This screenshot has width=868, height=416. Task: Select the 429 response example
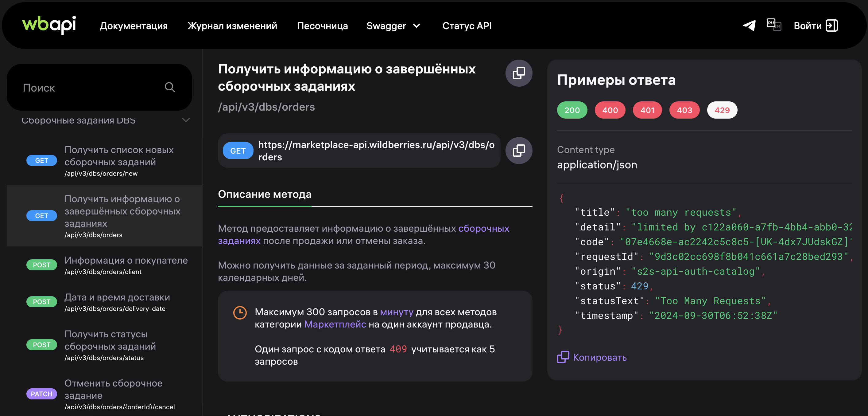tap(722, 110)
